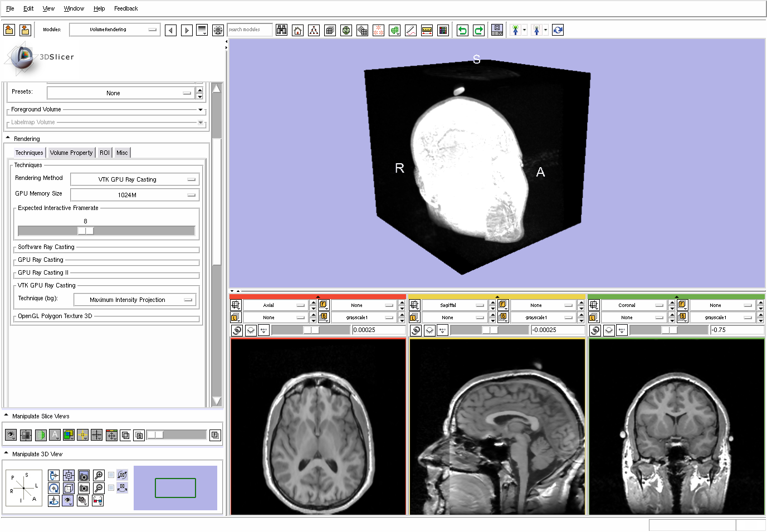Click the stereo red-blue glasses icon
Image resolution: width=767 pixels, height=532 pixels.
coord(98,500)
